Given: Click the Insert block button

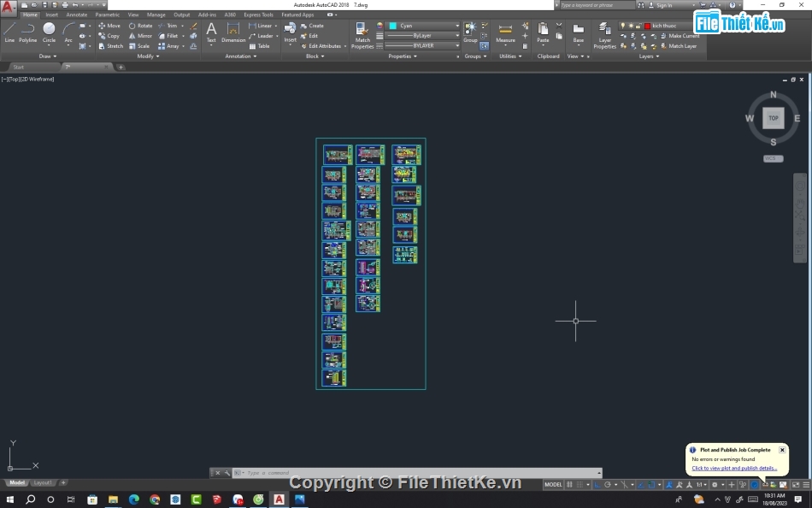Looking at the screenshot, I should pyautogui.click(x=291, y=32).
